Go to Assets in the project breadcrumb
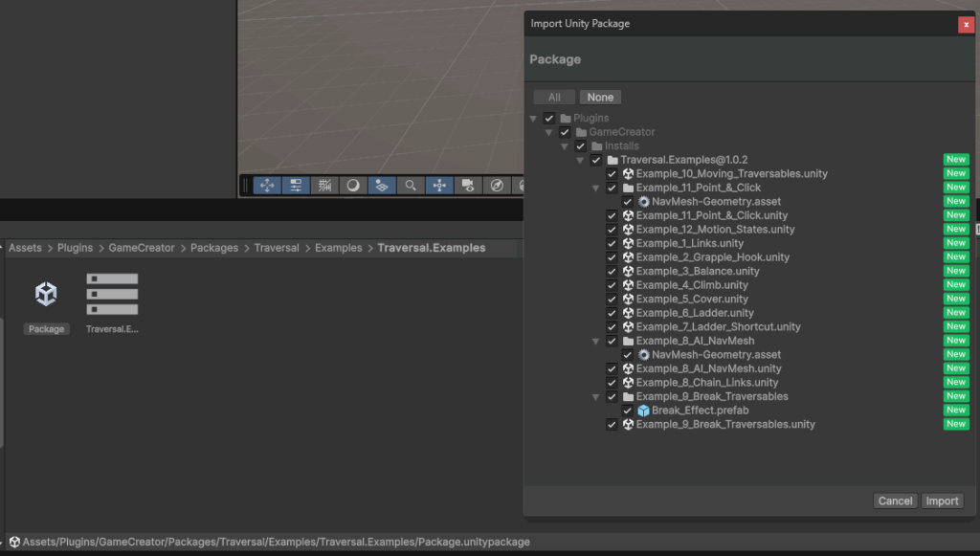The image size is (980, 556). [25, 248]
